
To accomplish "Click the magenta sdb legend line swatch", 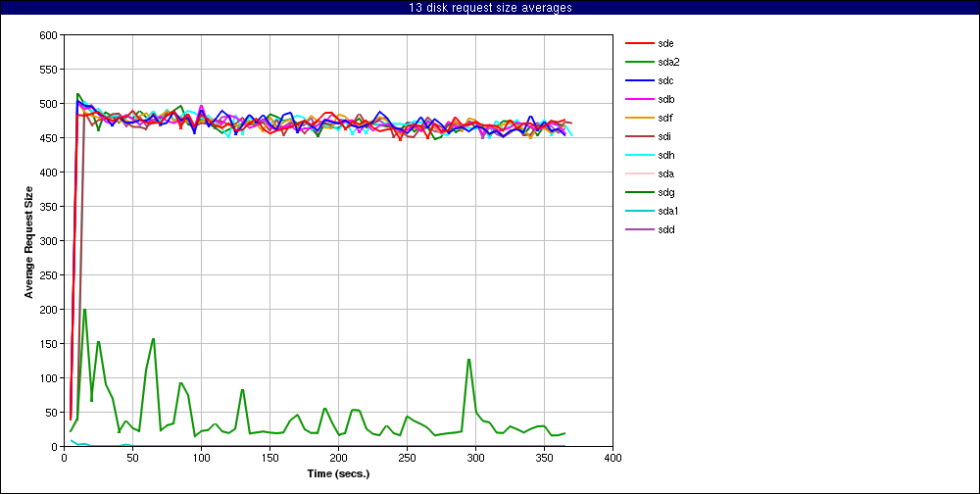I will coord(638,99).
